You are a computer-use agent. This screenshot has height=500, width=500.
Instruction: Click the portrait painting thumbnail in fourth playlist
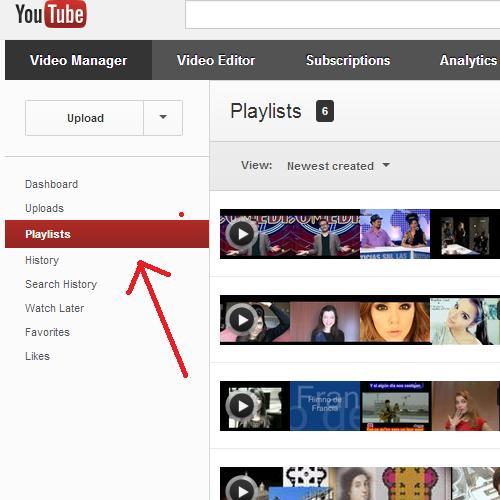pos(355,483)
